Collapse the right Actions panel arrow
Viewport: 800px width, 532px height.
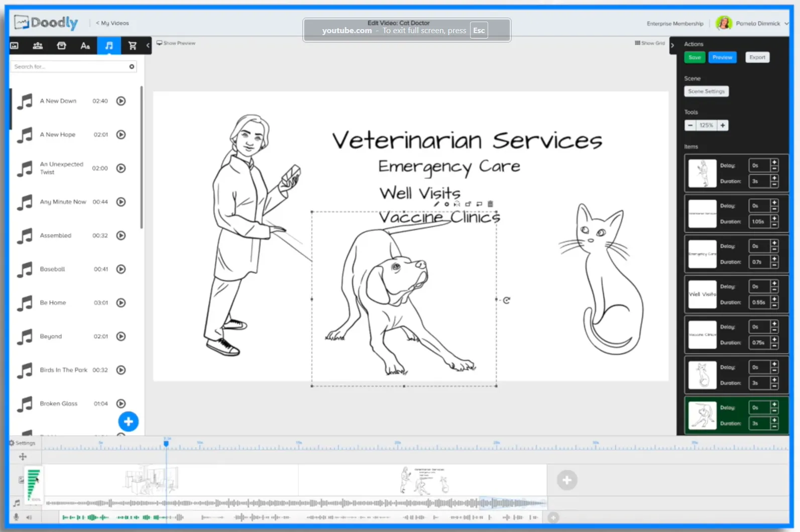[672, 45]
